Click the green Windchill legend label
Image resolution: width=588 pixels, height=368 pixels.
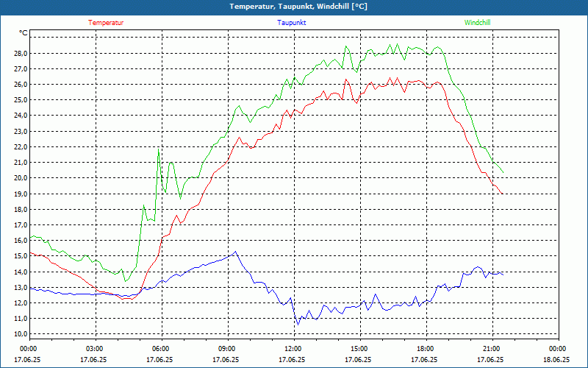[477, 23]
